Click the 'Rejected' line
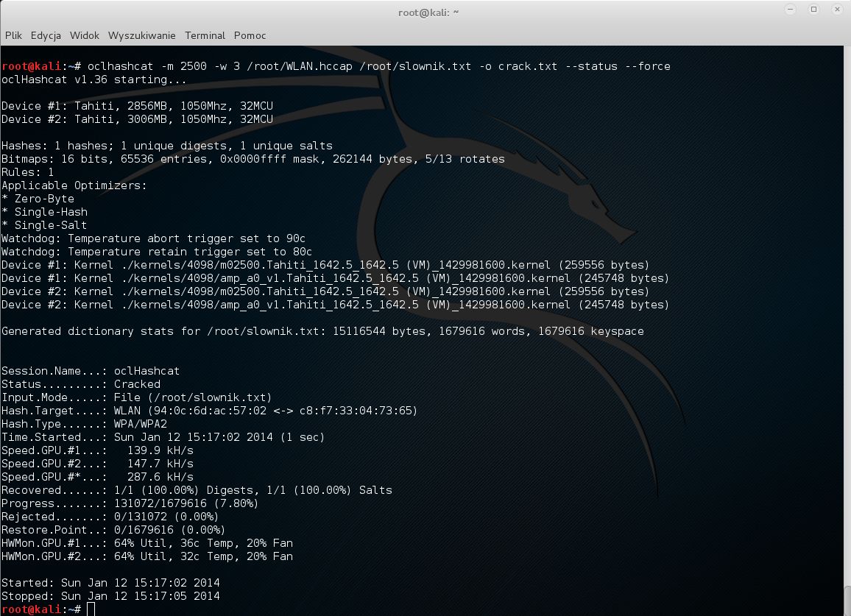 110,517
